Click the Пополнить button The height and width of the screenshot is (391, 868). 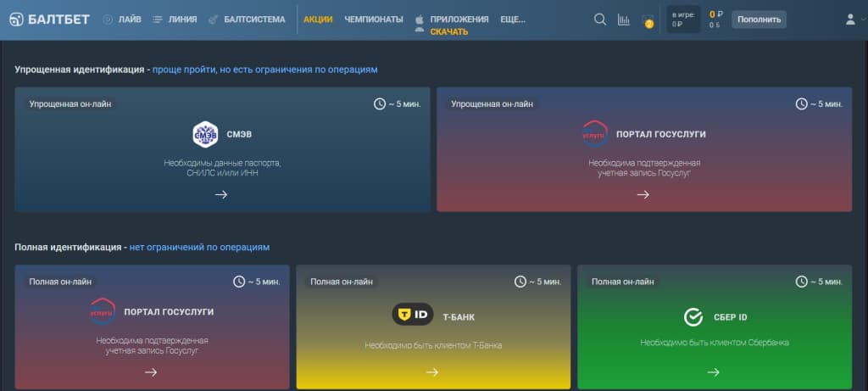coord(759,20)
